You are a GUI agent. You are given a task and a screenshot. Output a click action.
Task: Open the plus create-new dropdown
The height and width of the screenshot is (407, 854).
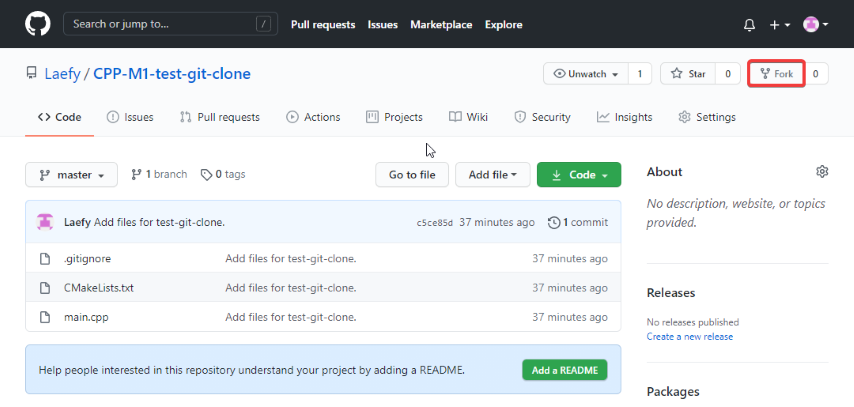(x=780, y=25)
